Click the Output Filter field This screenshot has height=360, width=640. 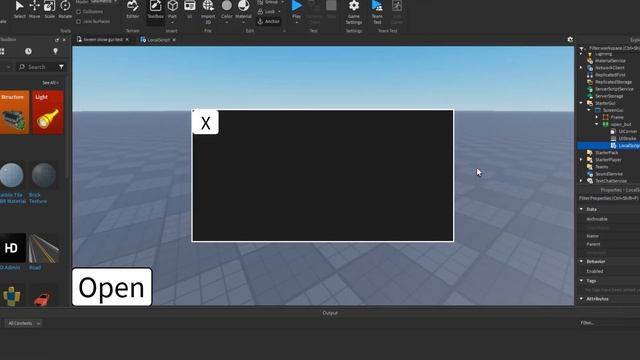(608, 323)
